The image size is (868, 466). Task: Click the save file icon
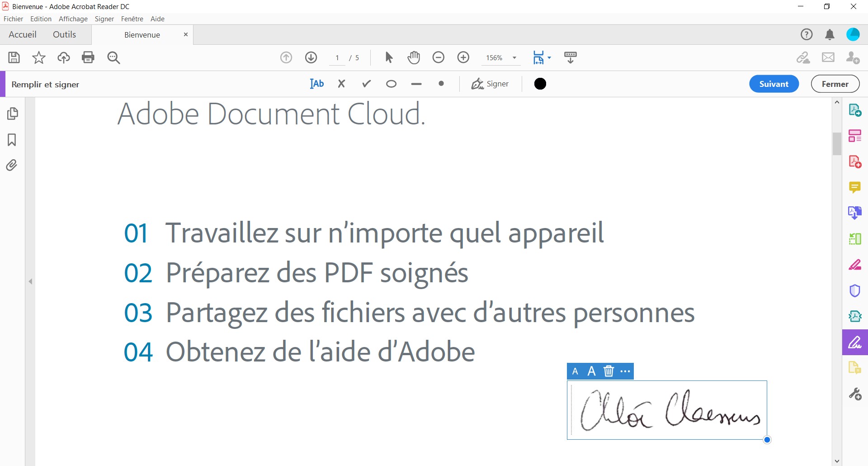14,57
